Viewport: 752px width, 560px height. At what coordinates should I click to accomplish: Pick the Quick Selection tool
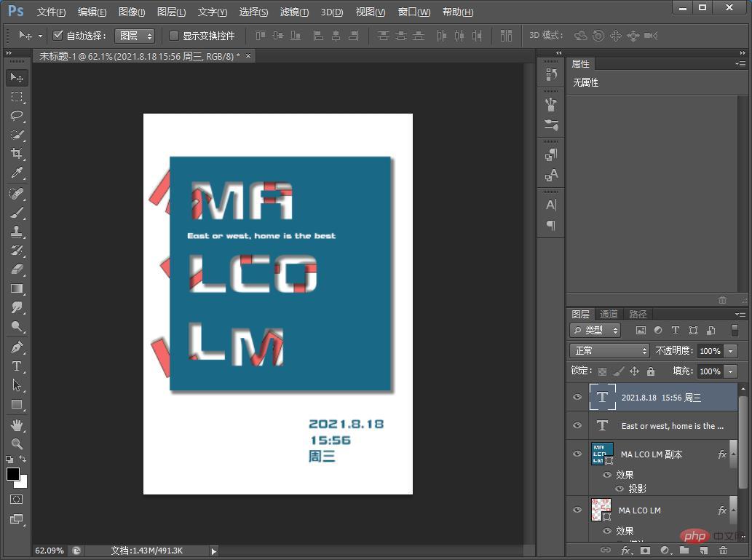[17, 135]
